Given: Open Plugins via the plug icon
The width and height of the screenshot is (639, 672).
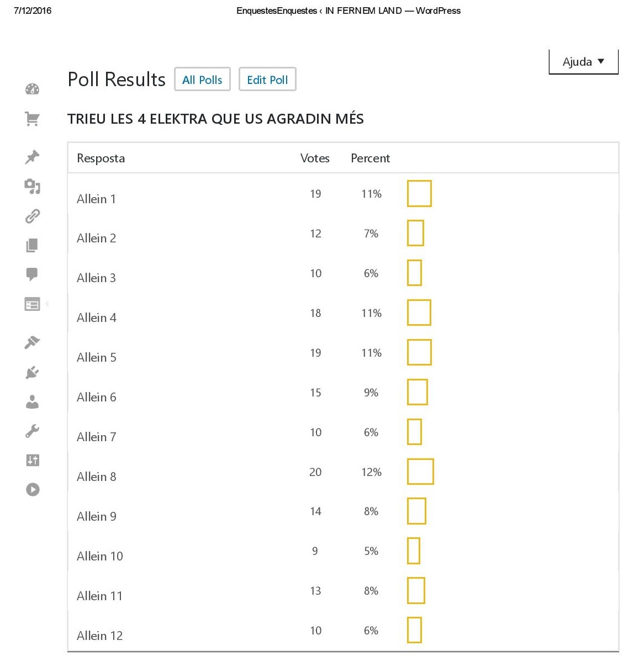Looking at the screenshot, I should (33, 373).
